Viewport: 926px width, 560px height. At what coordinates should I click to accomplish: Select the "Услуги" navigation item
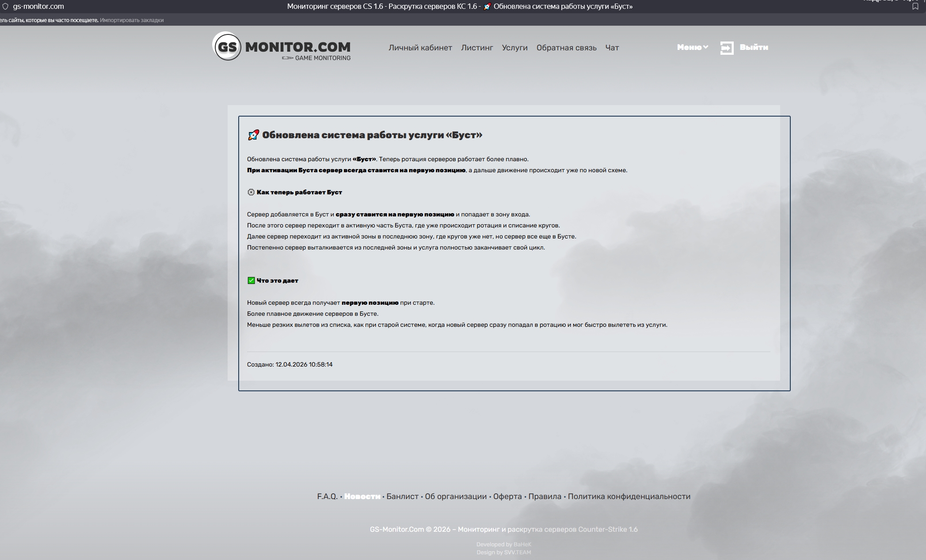pos(514,47)
